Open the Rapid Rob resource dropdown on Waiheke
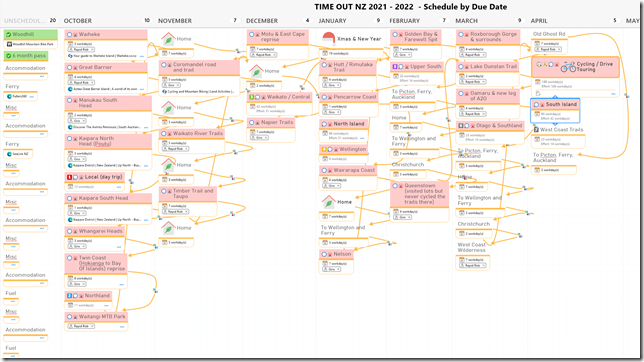Image resolution: width=644 pixels, height=362 pixels. tap(80, 49)
